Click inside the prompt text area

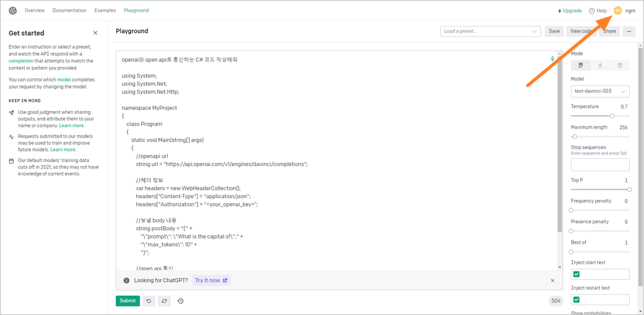(x=336, y=161)
